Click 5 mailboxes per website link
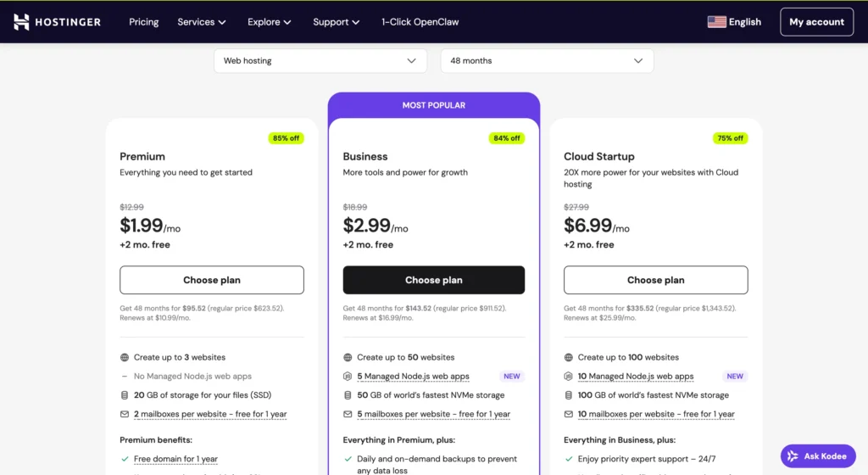Image resolution: width=868 pixels, height=475 pixels. (x=433, y=414)
